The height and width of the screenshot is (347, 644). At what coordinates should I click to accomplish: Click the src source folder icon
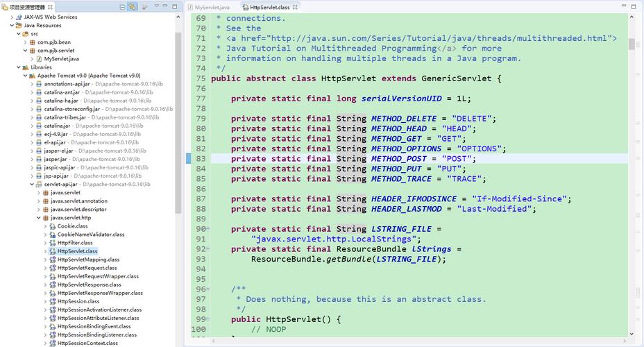pyautogui.click(x=26, y=34)
